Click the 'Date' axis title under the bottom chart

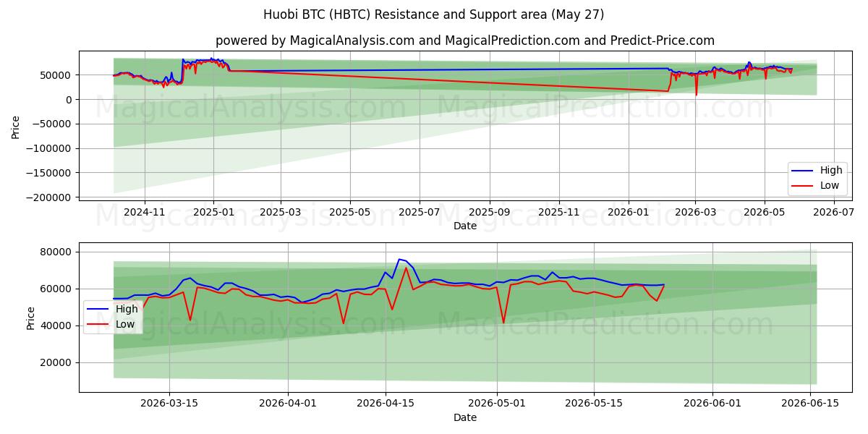tap(465, 417)
